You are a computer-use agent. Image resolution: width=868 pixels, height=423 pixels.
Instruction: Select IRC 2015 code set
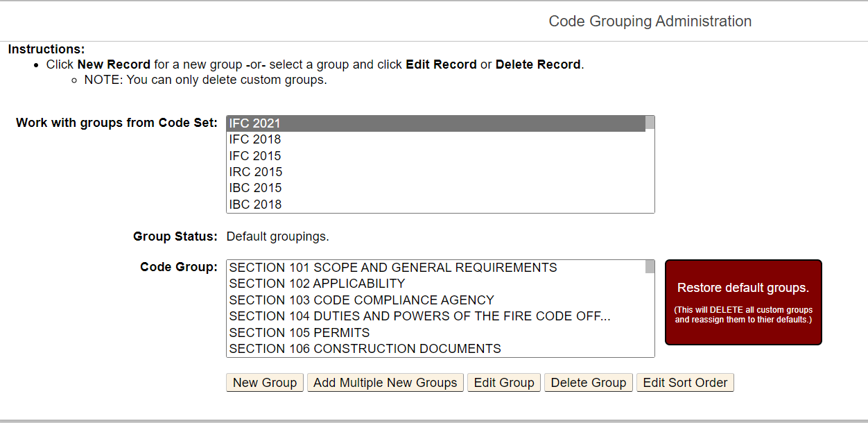[256, 172]
